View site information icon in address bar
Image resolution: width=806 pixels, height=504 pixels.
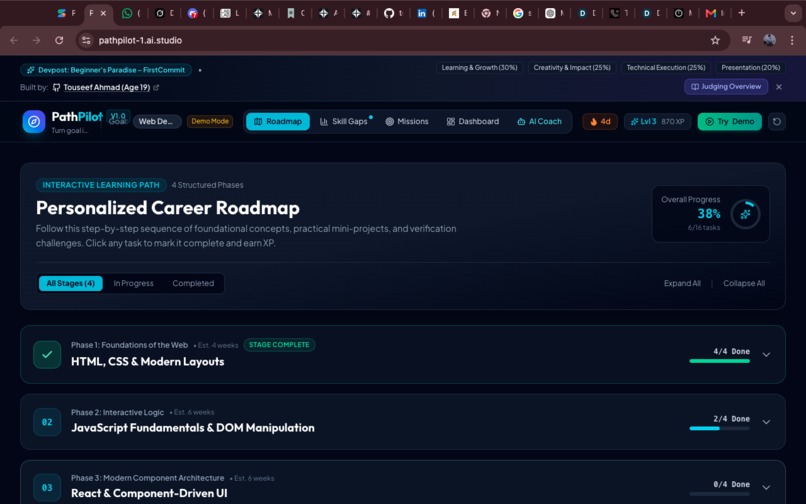[86, 40]
